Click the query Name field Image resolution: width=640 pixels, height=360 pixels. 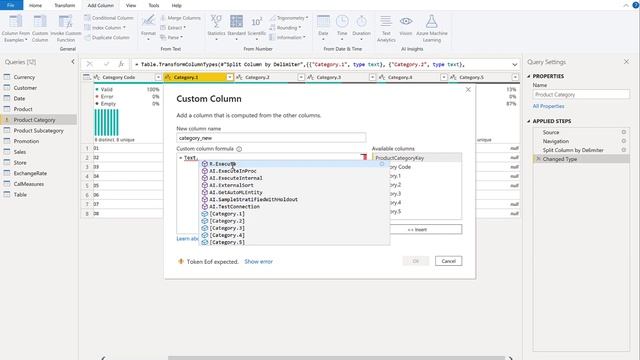(581, 95)
